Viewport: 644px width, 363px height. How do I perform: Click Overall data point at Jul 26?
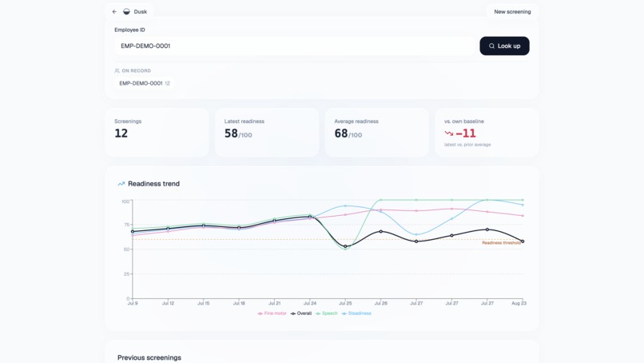pyautogui.click(x=381, y=231)
